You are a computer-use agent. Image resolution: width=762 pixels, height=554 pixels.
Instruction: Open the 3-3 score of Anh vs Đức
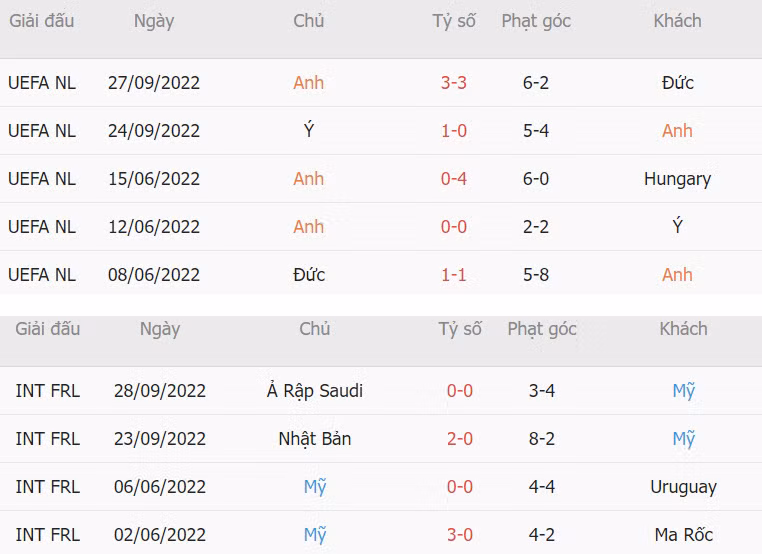point(454,83)
